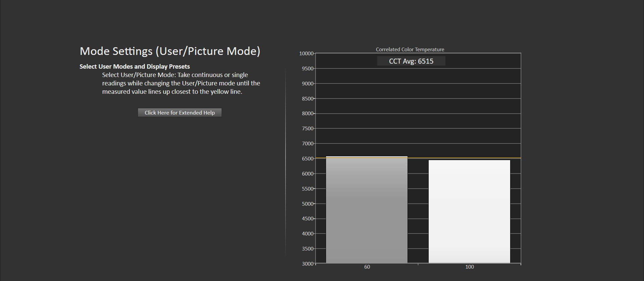Click the yellow target line
Screen dimensions: 644x281
coord(418,158)
